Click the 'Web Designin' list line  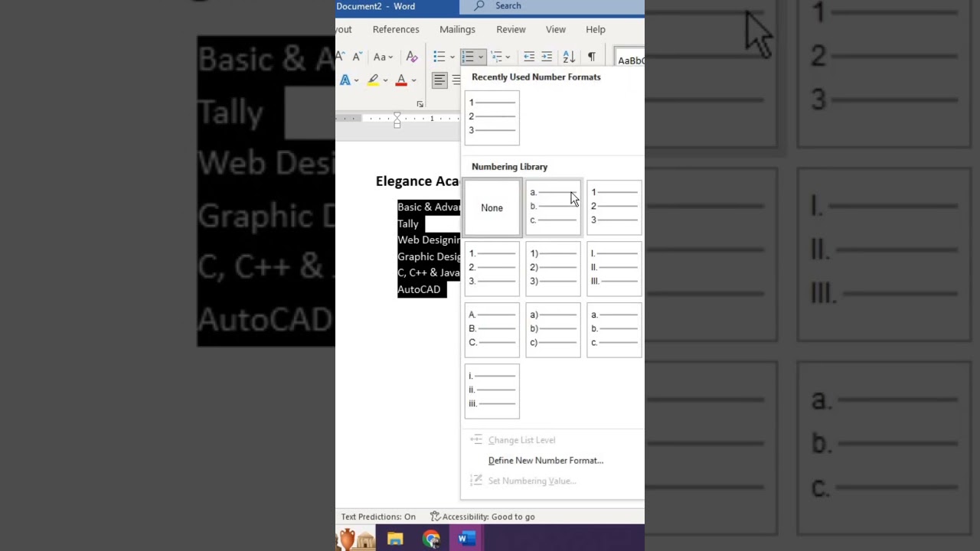coord(429,240)
